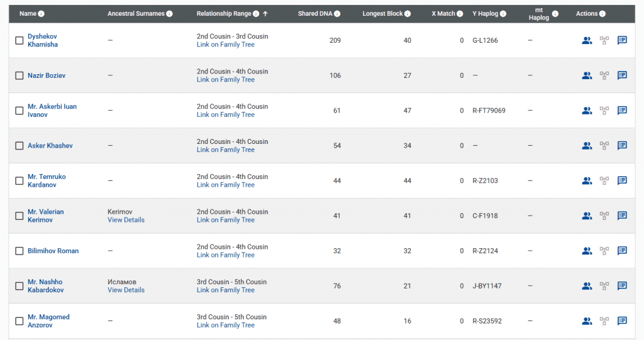The width and height of the screenshot is (644, 340).
Task: Expand View Details under the Kerimov surname
Action: [126, 220]
